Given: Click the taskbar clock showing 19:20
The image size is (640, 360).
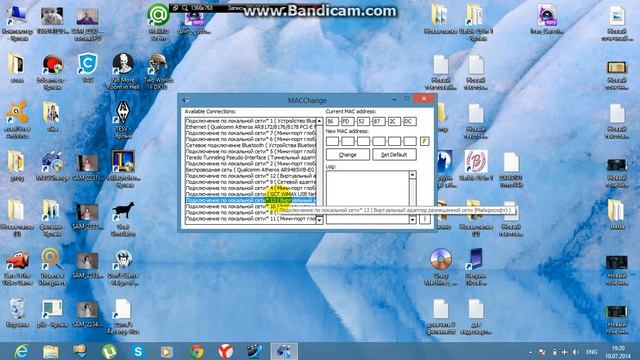Looking at the screenshot, I should (x=618, y=351).
